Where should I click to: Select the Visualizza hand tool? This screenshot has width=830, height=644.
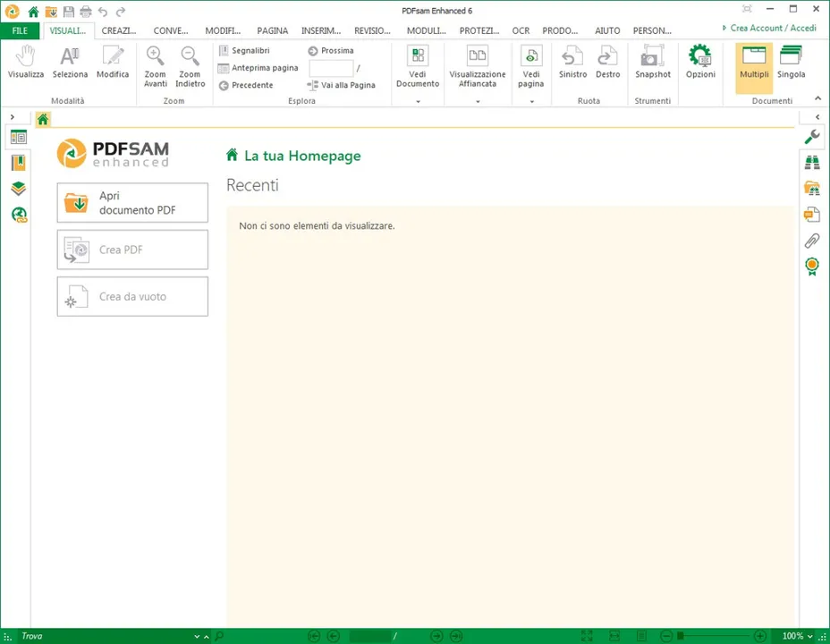[25, 63]
